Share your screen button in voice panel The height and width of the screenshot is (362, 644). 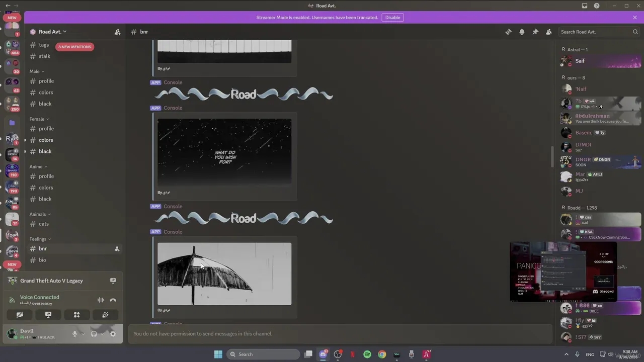pyautogui.click(x=48, y=315)
